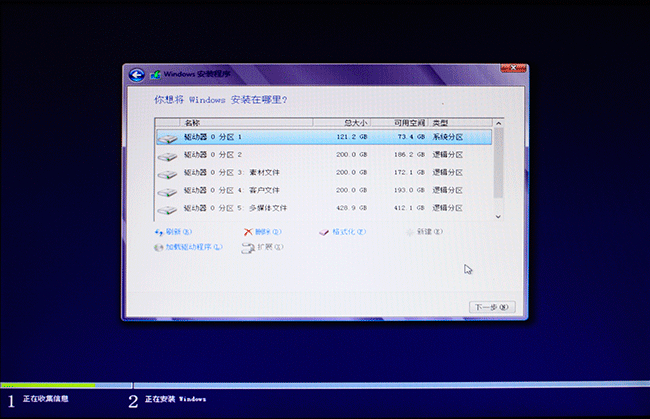This screenshot has width=650, height=419.
Task: Click the 121.2 GB total size cell
Action: click(x=352, y=137)
